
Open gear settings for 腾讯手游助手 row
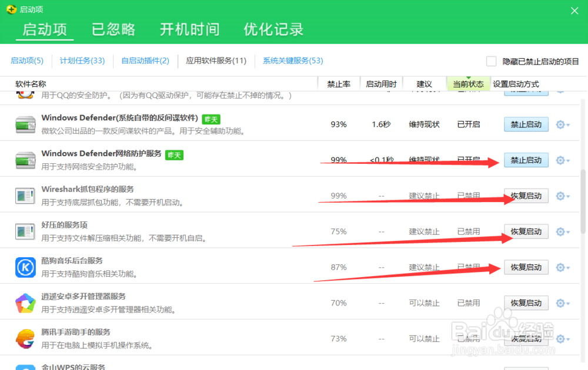tap(563, 338)
